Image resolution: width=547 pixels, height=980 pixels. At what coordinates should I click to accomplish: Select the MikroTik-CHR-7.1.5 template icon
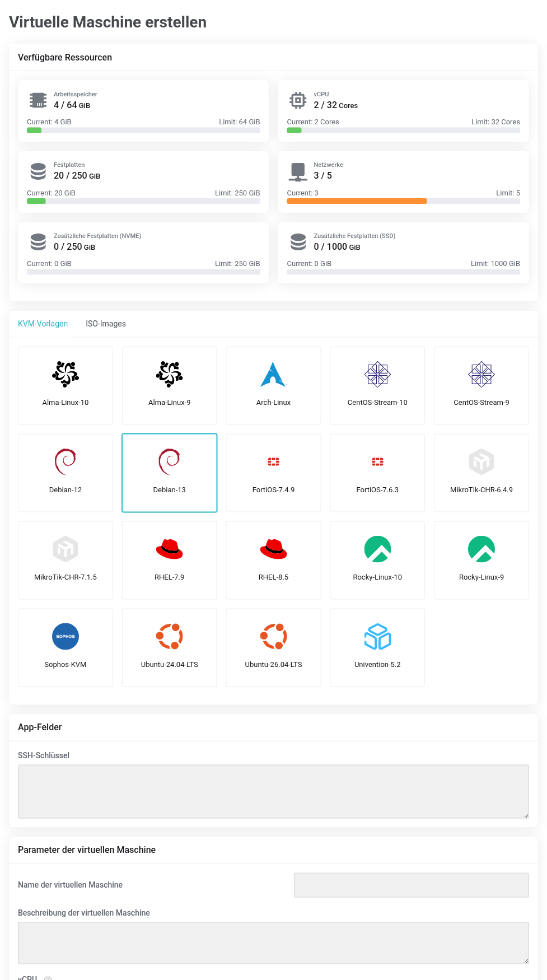(x=66, y=549)
